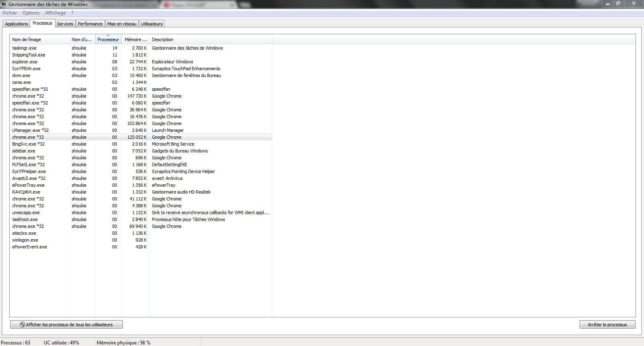This screenshot has height=346, width=644.
Task: Select the RAVCpl64.exe process
Action: pos(141,192)
